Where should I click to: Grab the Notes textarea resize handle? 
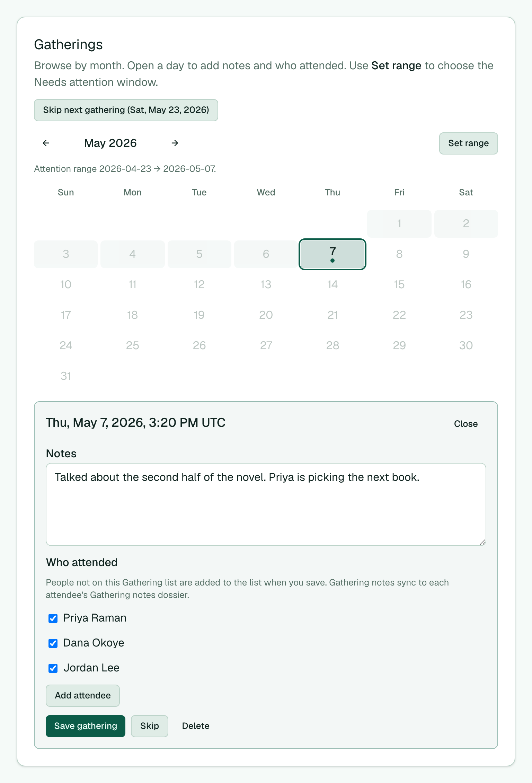click(482, 542)
